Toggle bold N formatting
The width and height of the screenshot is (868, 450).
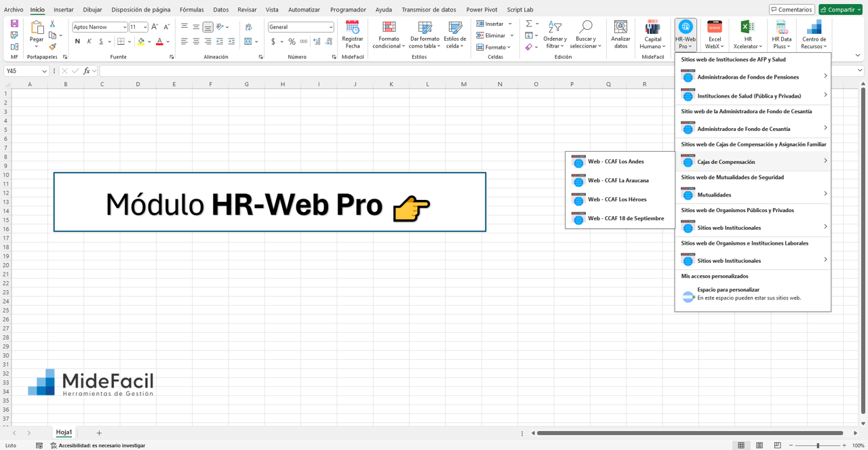click(77, 41)
